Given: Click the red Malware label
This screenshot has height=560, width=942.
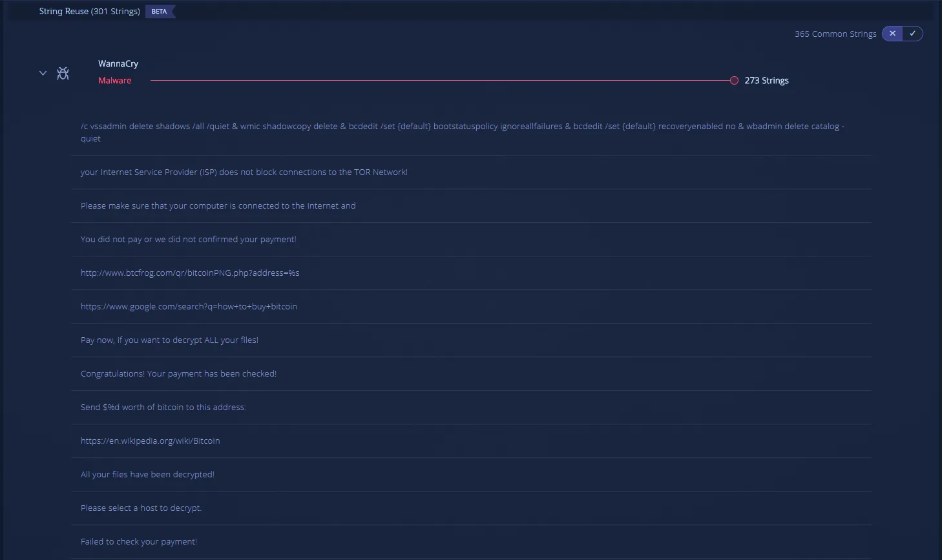Looking at the screenshot, I should pos(115,81).
